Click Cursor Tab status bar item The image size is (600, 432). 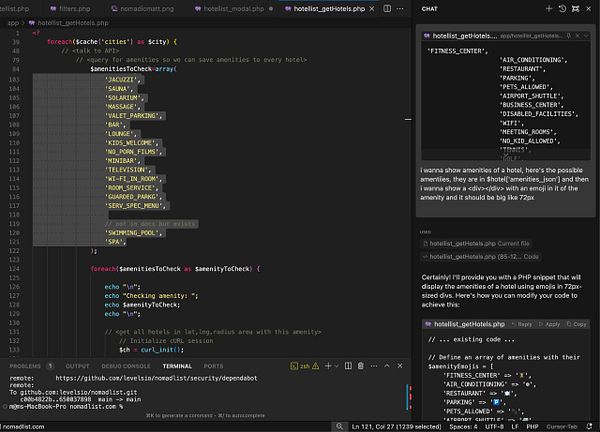click(x=562, y=426)
